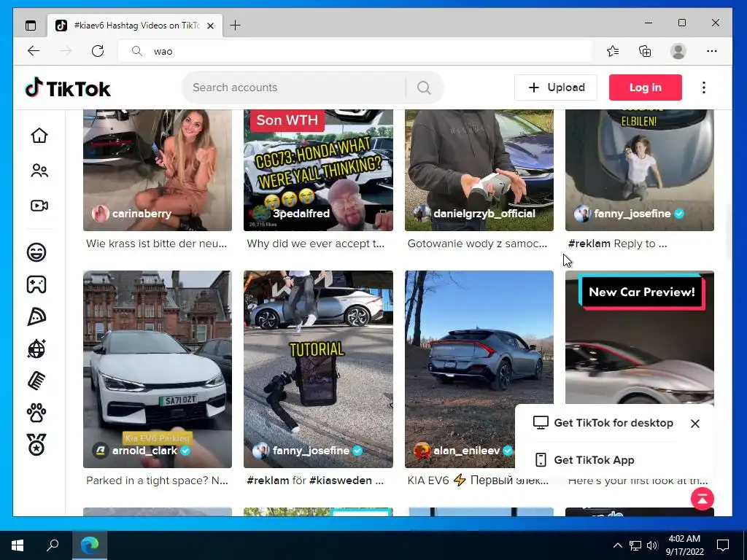Image resolution: width=747 pixels, height=560 pixels.
Task: Open browser Settings and more menu
Action: 712,51
